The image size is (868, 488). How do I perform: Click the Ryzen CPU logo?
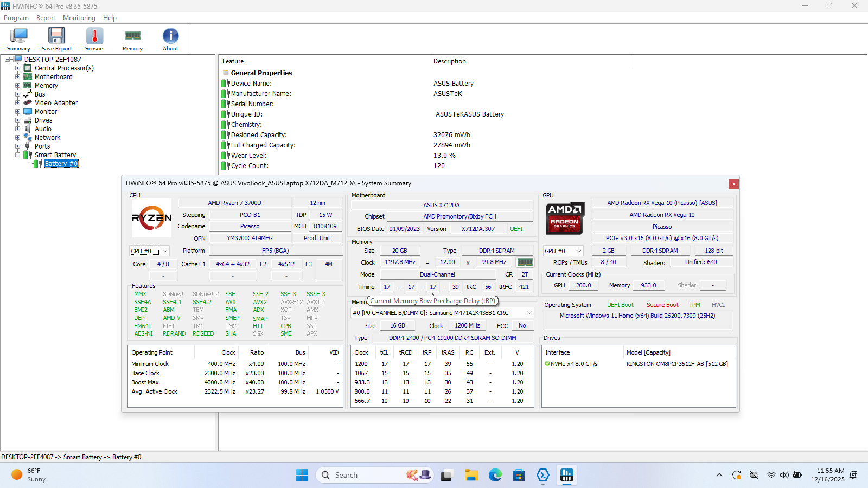[152, 218]
